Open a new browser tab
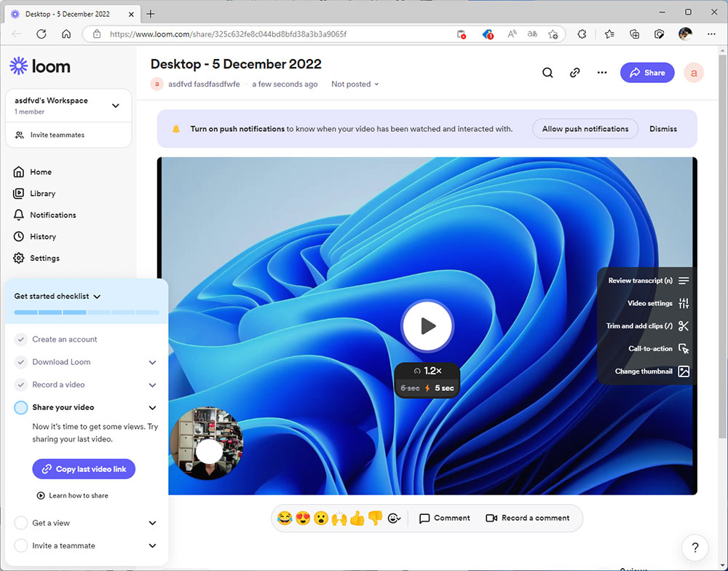Screen dimensions: 728x571 [x=151, y=14]
